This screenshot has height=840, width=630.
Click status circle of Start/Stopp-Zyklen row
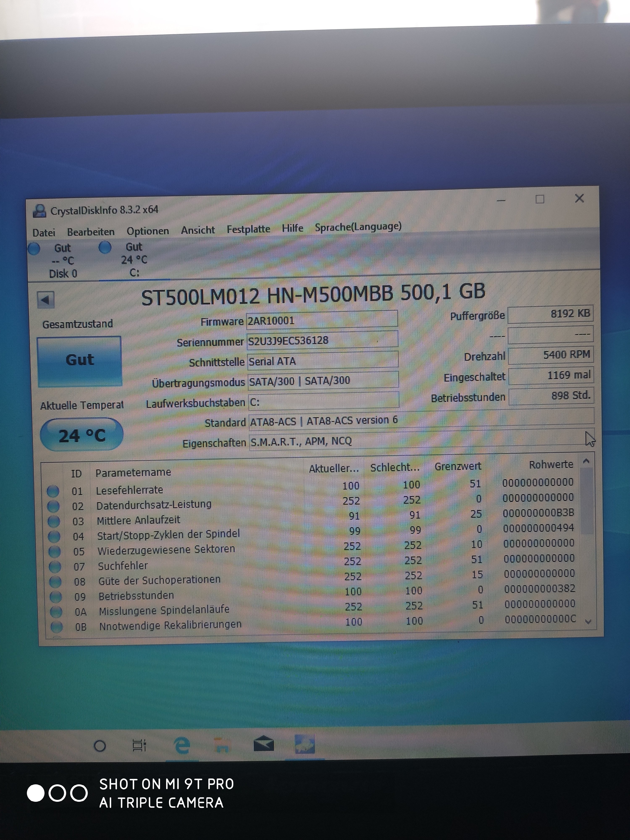pos(54,537)
